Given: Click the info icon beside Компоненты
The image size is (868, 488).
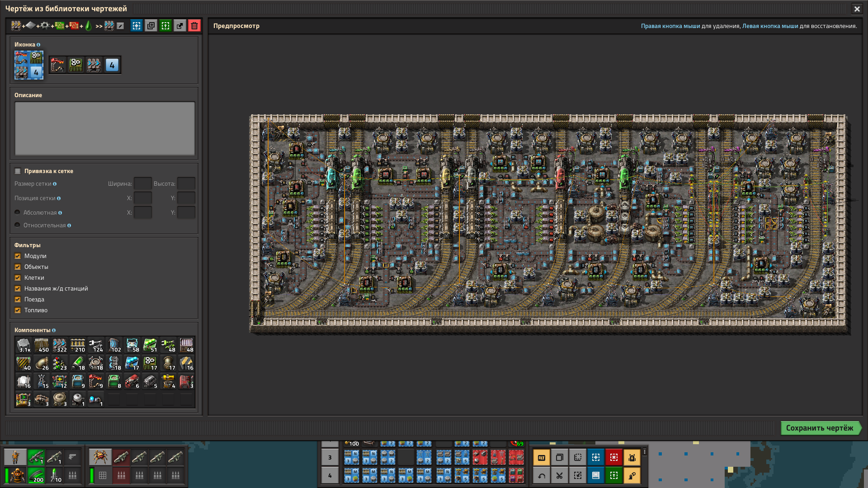Looking at the screenshot, I should 54,330.
